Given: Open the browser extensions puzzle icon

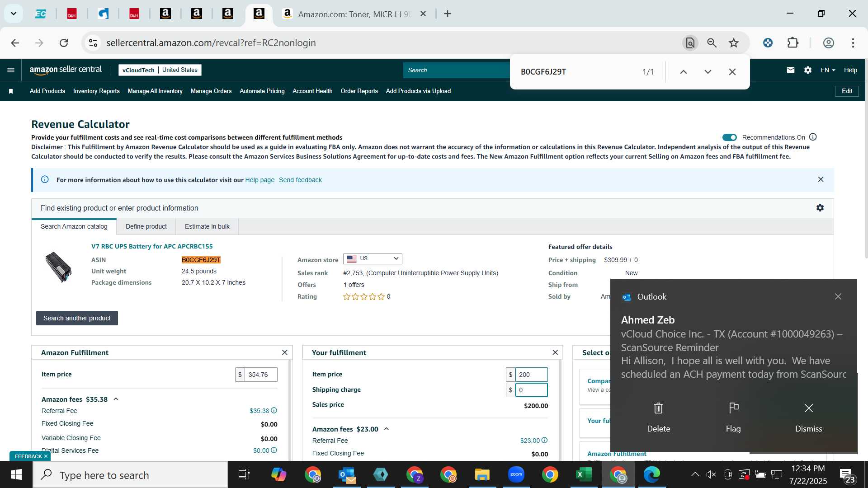Looking at the screenshot, I should click(793, 43).
